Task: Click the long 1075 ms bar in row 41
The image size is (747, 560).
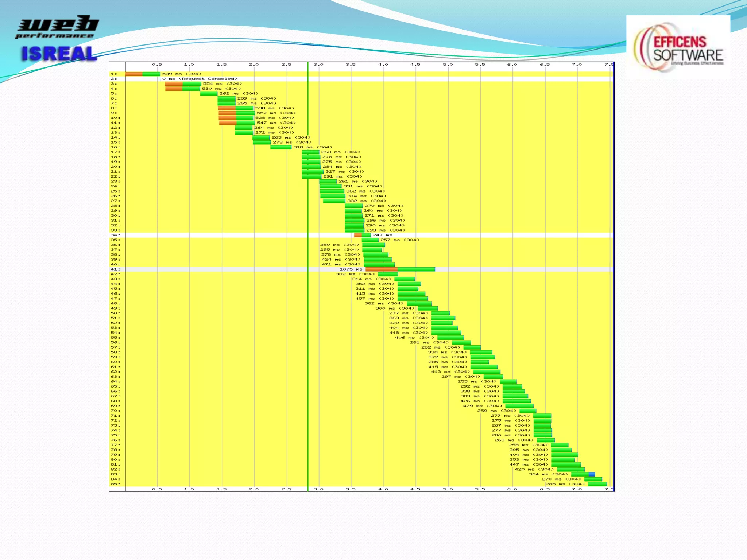Action: (400, 269)
